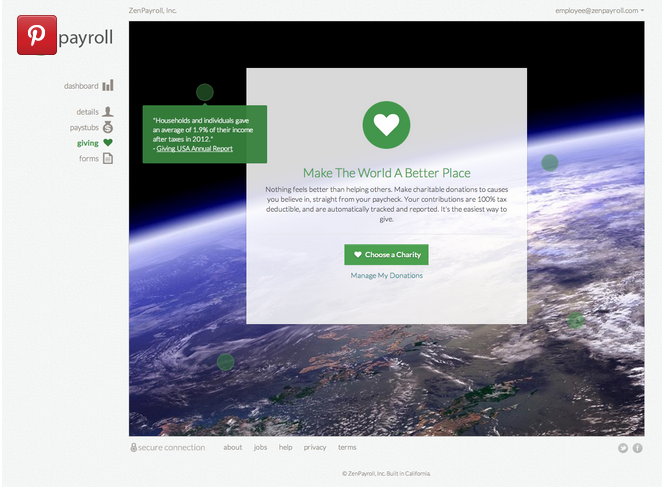Screen dimensions: 663x487
Task: Open the Manage My Donations link
Action: click(386, 275)
